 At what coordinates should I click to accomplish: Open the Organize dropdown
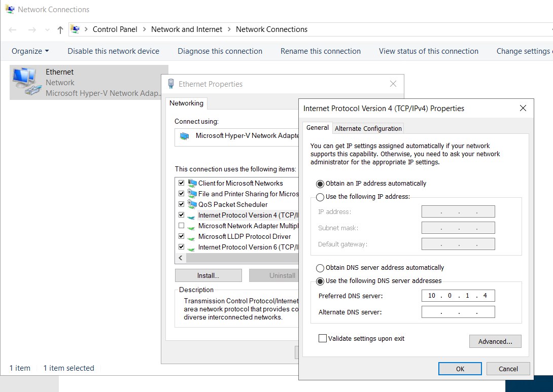29,51
